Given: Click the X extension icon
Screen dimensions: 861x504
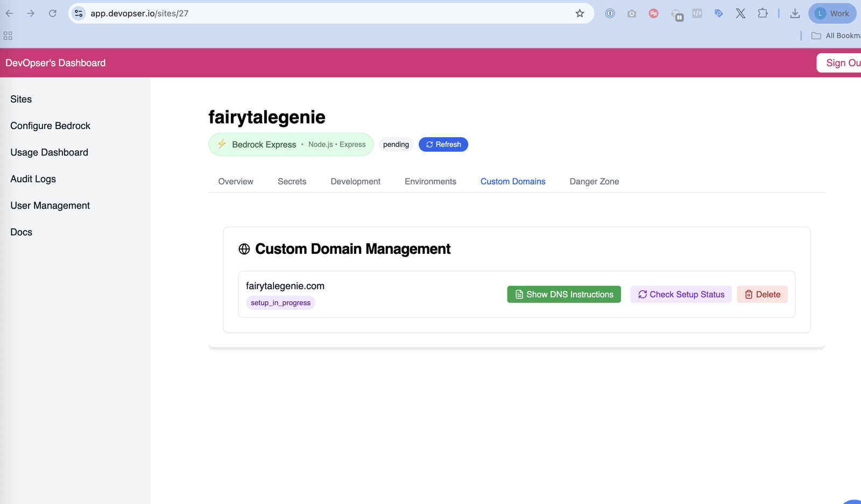Looking at the screenshot, I should point(740,13).
